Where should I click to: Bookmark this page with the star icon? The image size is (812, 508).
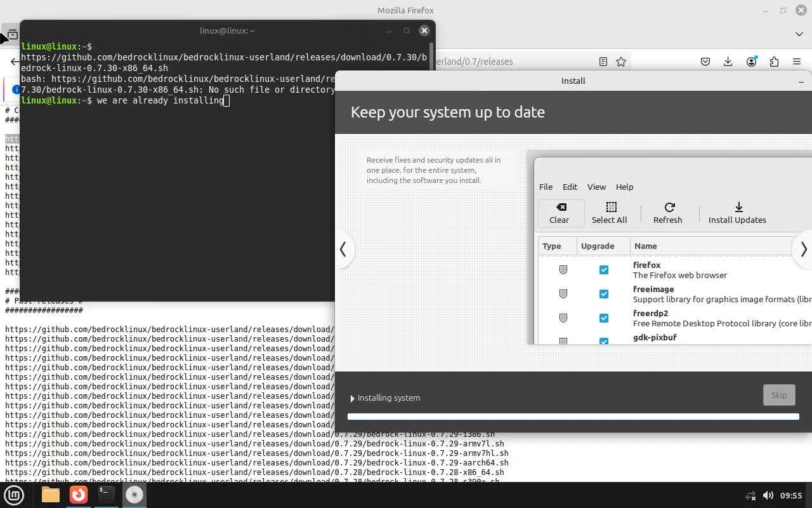pyautogui.click(x=621, y=62)
